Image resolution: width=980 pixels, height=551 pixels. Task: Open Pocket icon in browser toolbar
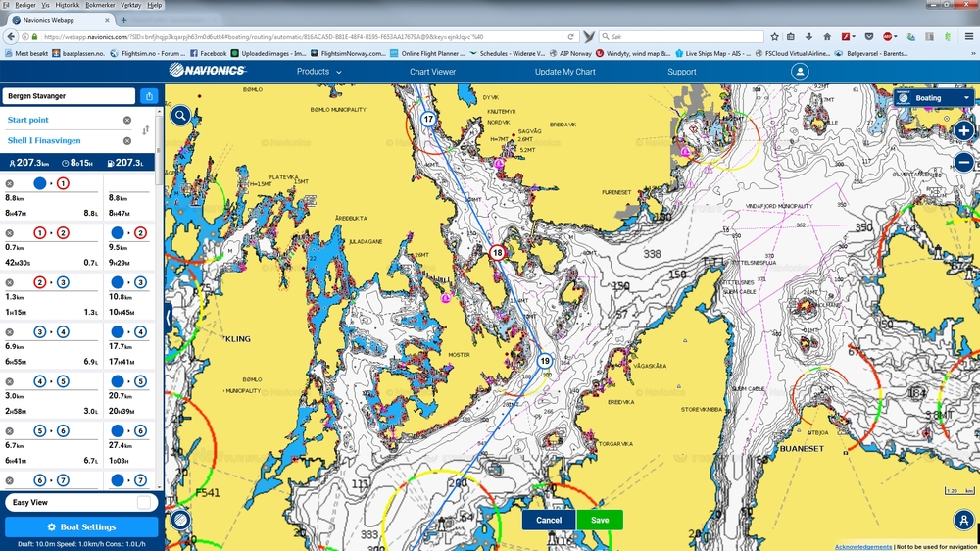click(x=868, y=37)
